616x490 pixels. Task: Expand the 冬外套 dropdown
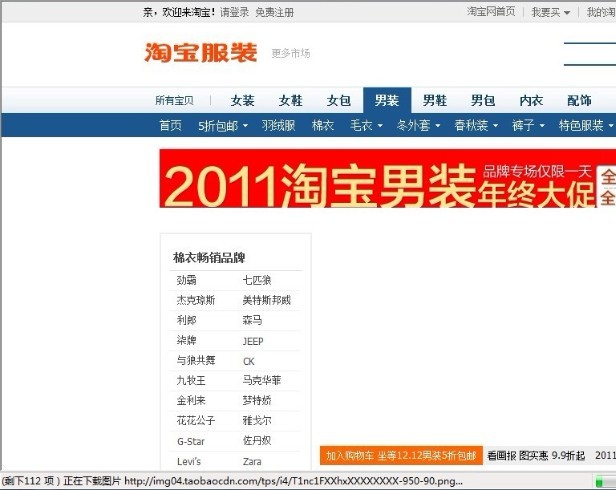[x=418, y=125]
